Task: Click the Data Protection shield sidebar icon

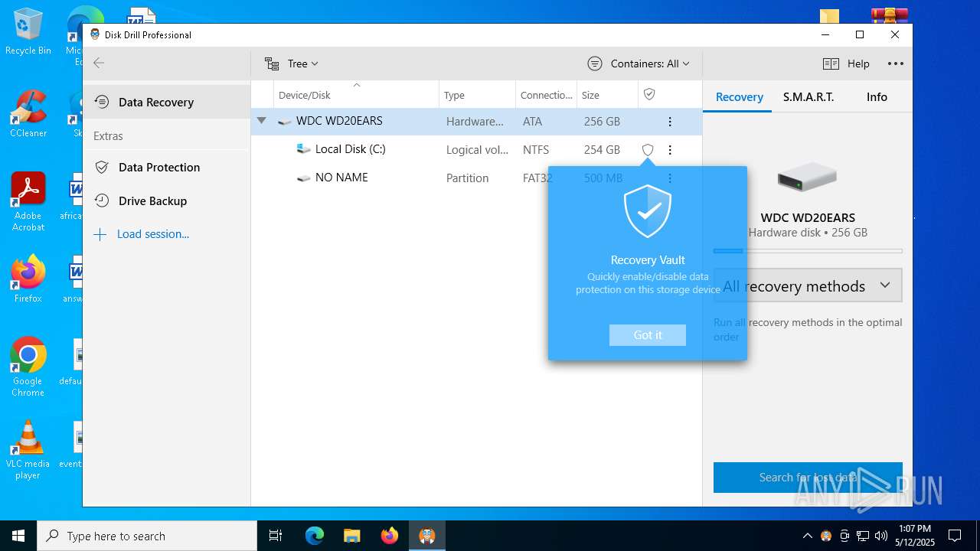Action: [x=101, y=167]
